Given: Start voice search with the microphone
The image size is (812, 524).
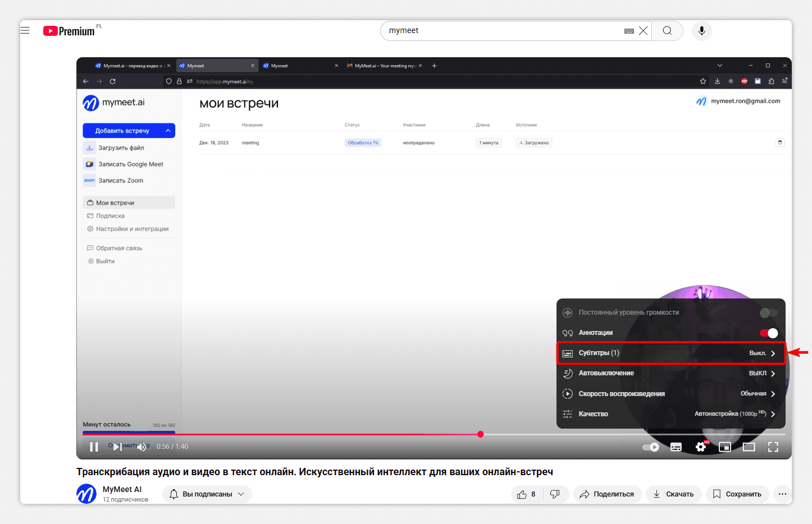Looking at the screenshot, I should [x=701, y=31].
